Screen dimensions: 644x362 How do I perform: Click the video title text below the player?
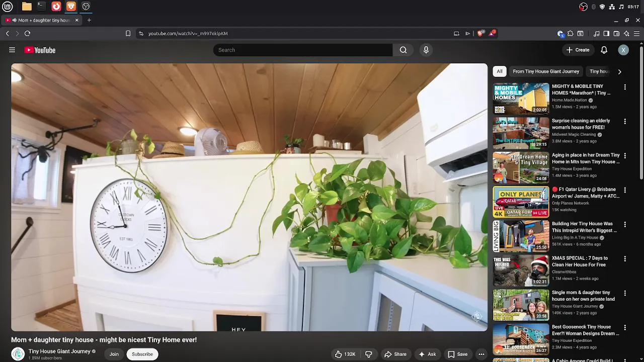[104, 340]
